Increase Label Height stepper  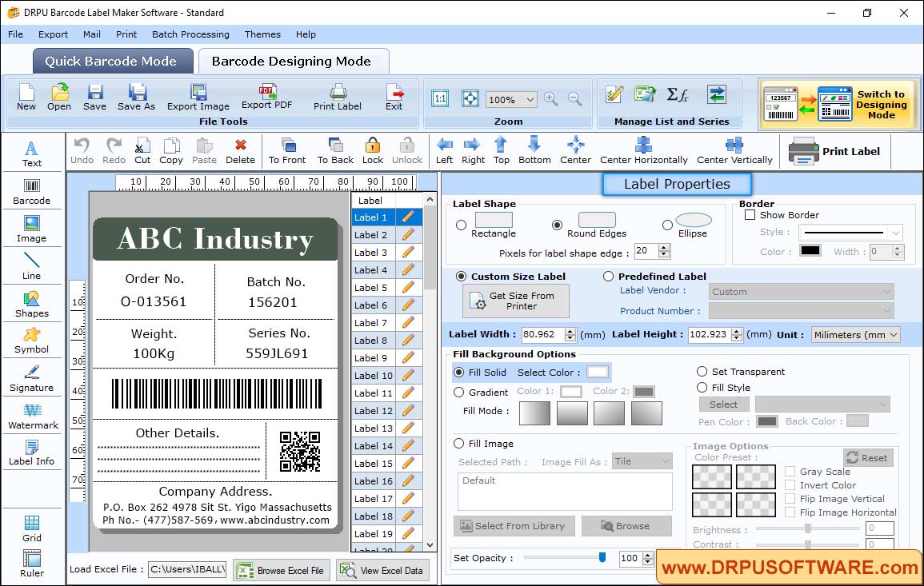[x=737, y=331]
